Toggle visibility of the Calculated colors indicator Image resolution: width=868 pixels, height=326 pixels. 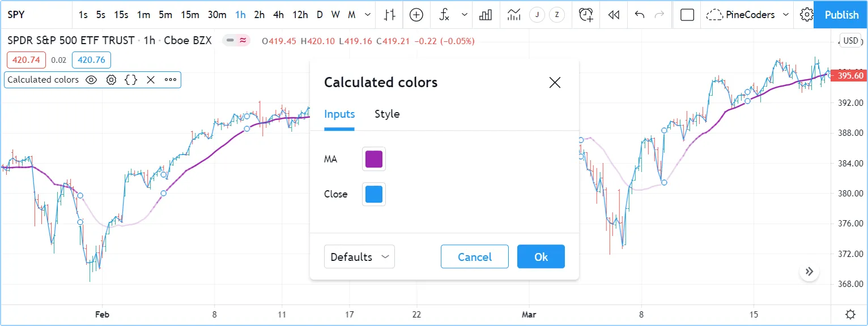pos(91,80)
